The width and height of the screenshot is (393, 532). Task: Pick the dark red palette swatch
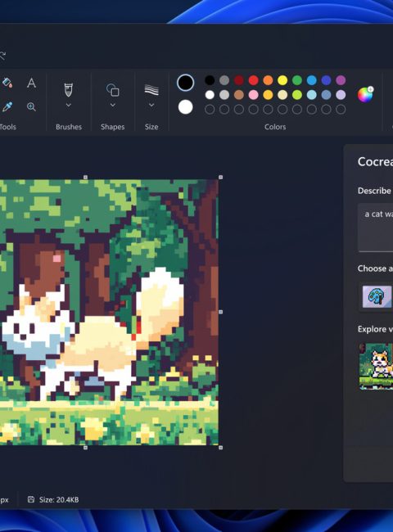point(239,80)
